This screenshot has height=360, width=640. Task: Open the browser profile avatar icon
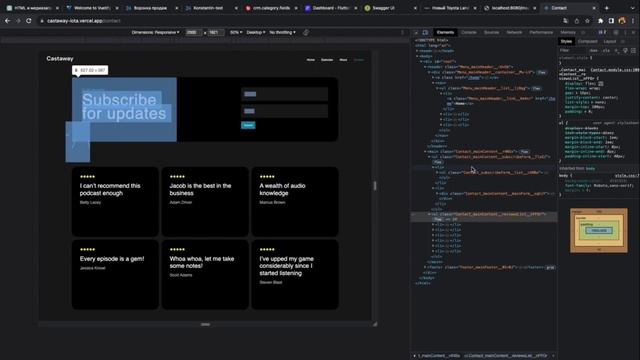(x=622, y=21)
